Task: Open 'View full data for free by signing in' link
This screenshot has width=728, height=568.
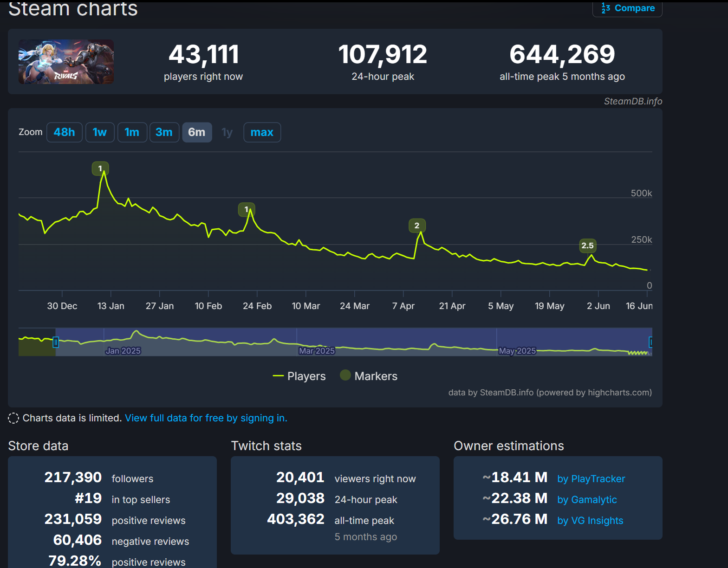Action: [206, 418]
